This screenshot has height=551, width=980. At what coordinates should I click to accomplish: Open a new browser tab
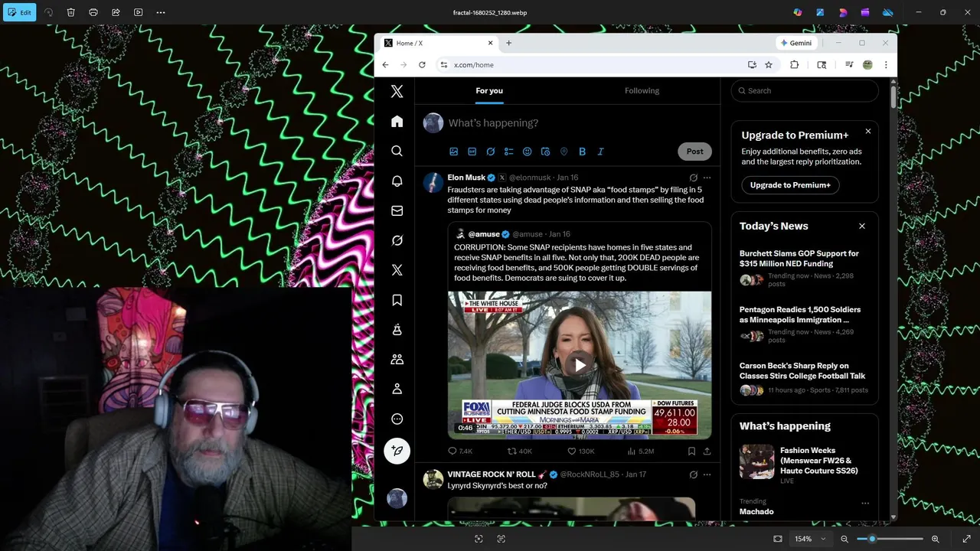coord(508,43)
